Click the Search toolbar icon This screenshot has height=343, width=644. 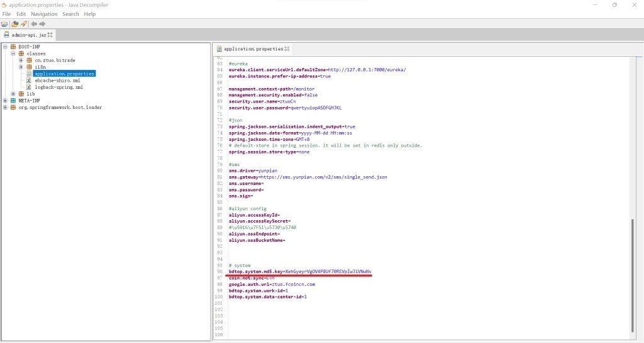23,24
